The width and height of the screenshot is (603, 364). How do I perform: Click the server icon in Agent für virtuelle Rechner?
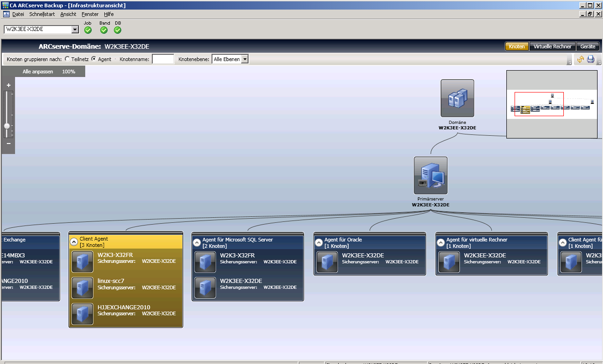coord(449,262)
